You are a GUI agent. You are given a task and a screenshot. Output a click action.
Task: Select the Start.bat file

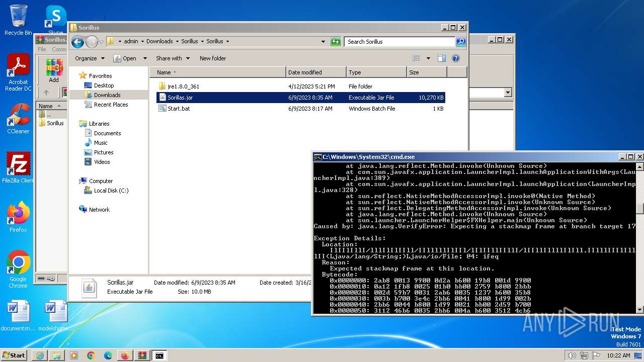point(300,109)
